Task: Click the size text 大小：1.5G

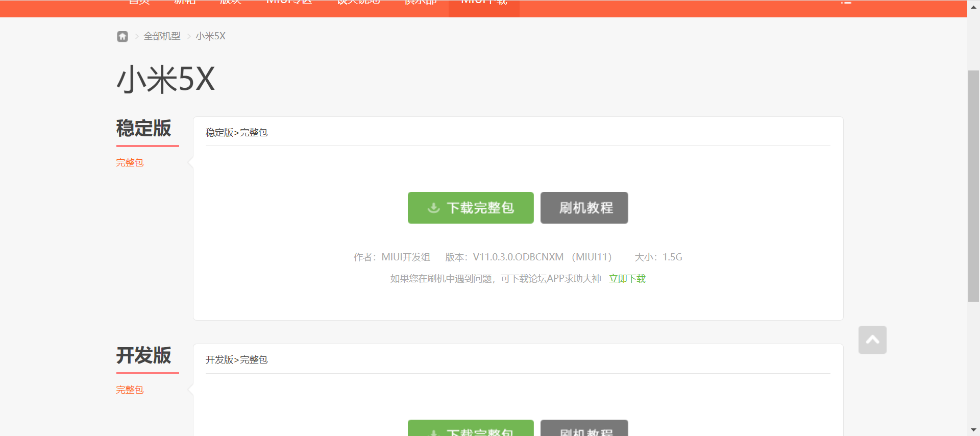Action: pos(658,257)
